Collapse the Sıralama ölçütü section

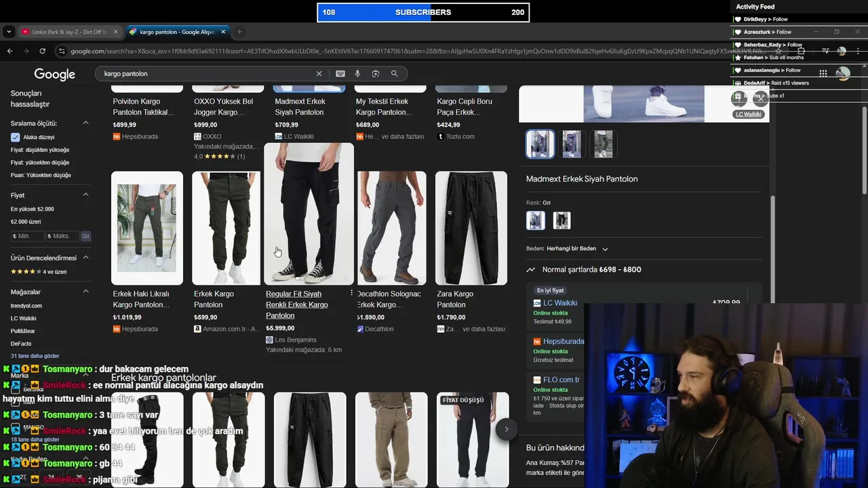[x=85, y=123]
